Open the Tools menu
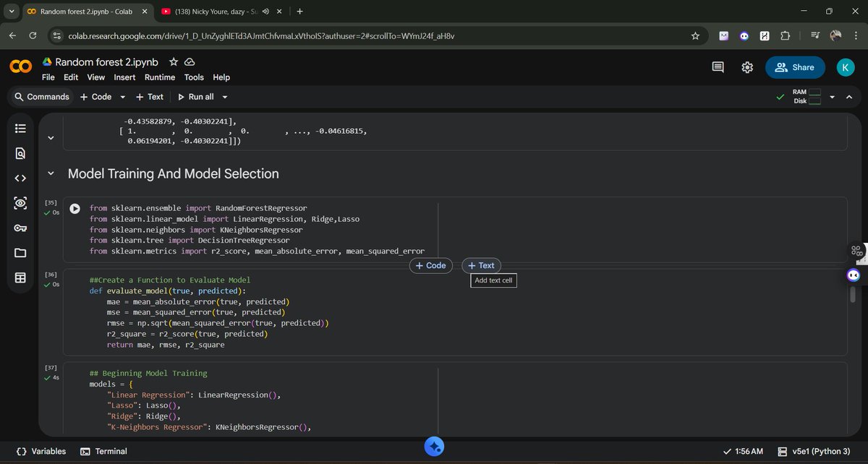This screenshot has height=464, width=868. pyautogui.click(x=194, y=77)
